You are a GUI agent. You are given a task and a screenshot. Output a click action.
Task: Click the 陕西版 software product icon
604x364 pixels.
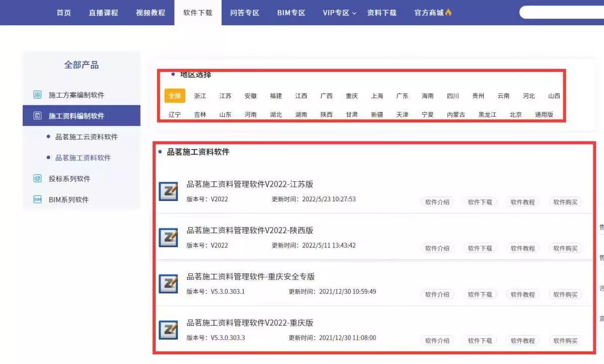[x=168, y=238]
